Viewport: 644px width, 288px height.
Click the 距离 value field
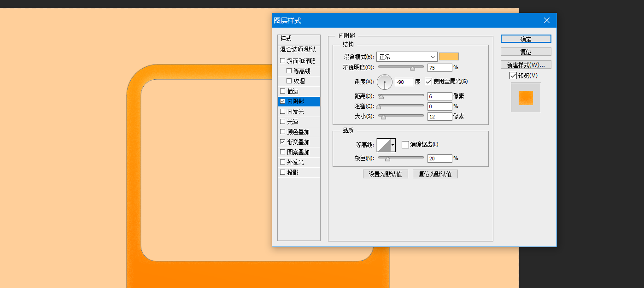(x=439, y=96)
